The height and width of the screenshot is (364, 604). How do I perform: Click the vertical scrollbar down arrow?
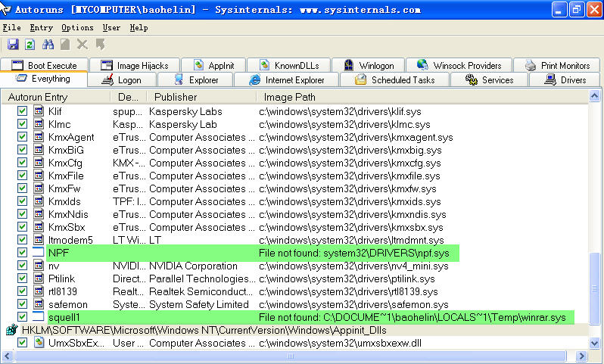[x=594, y=342]
